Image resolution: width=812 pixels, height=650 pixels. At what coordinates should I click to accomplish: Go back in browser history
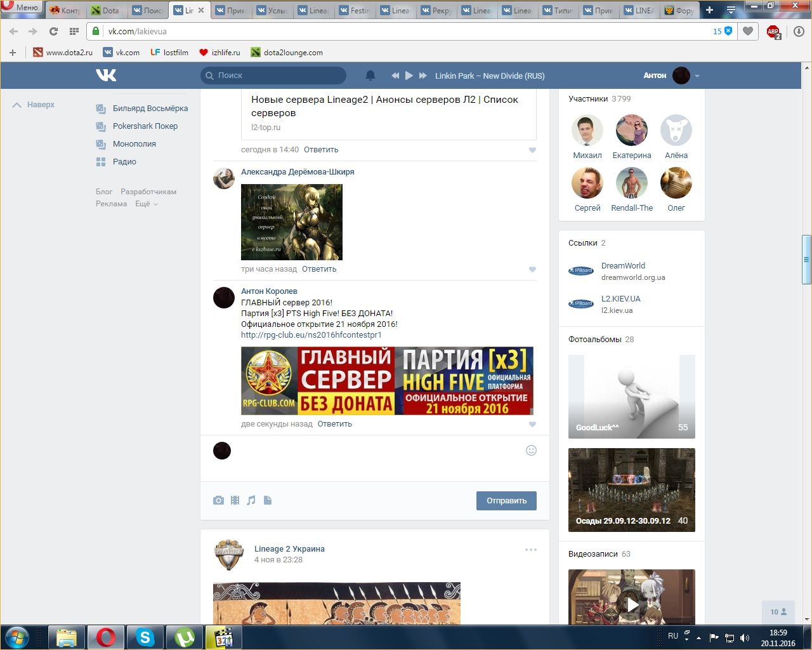(x=14, y=31)
